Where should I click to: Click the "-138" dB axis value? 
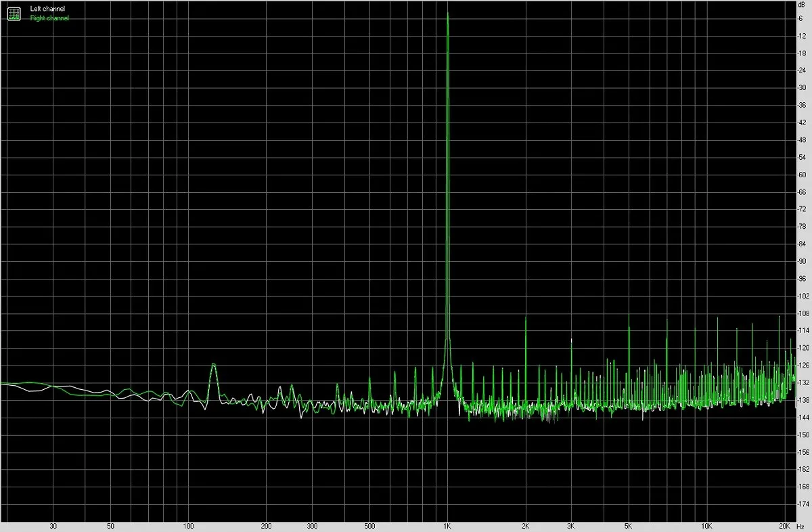803,401
